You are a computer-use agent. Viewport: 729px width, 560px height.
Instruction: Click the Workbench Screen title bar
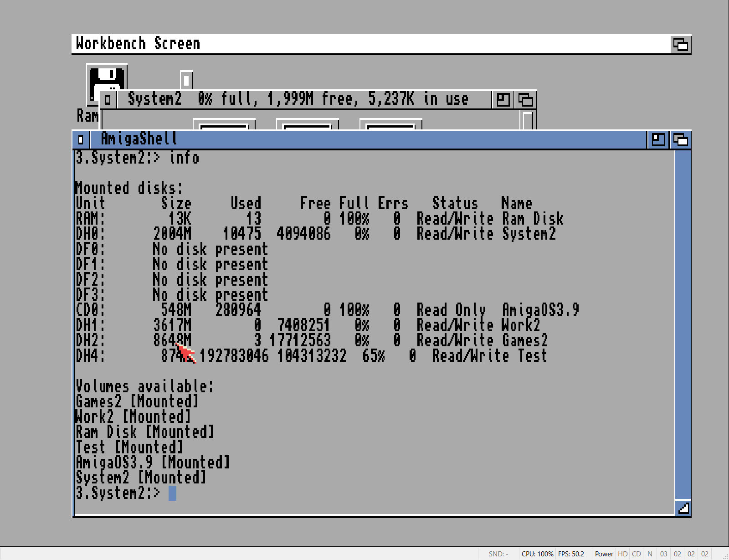pyautogui.click(x=371, y=44)
